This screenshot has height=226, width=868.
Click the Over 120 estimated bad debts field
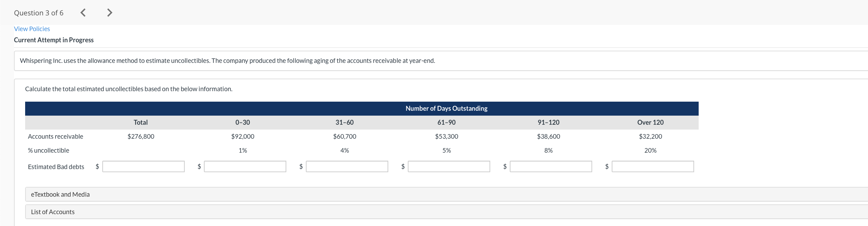(653, 167)
